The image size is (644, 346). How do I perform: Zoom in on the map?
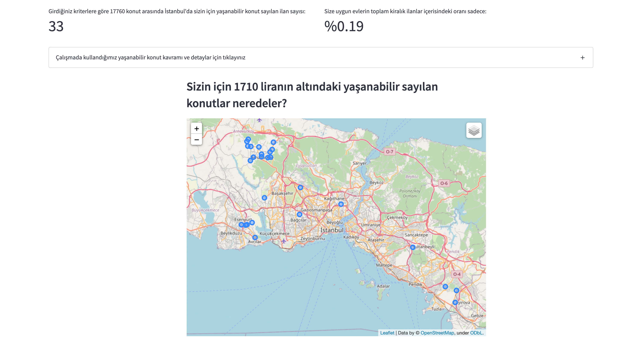[196, 128]
